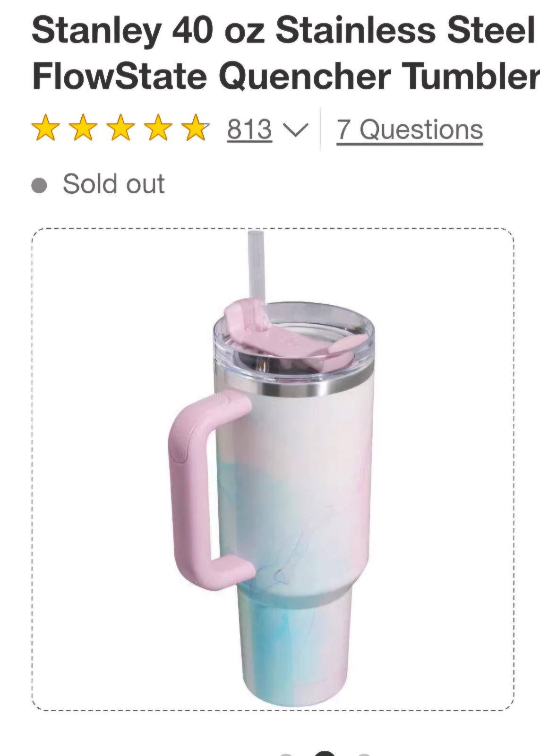Viewport: 540px width, 756px height.
Task: Click the Stanley Quencher Tumbler product title
Action: (x=286, y=53)
